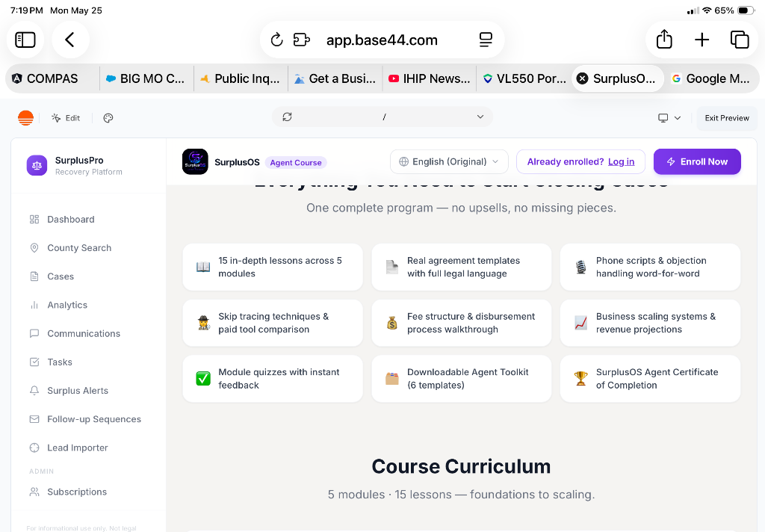The width and height of the screenshot is (765, 532).
Task: Select the VL550 Por... tab
Action: pyautogui.click(x=524, y=78)
